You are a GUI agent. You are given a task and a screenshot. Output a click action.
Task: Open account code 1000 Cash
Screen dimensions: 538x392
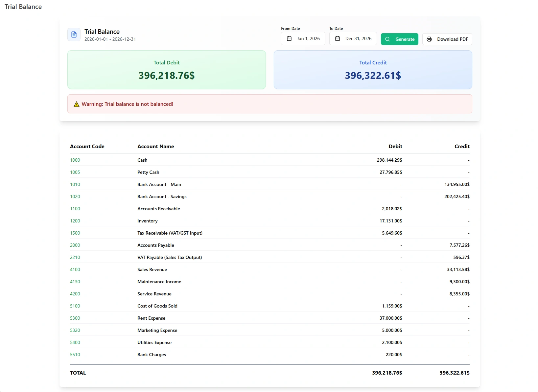coord(75,160)
